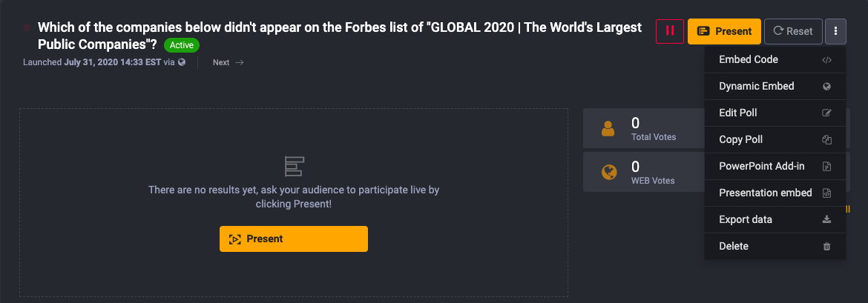Click the WEB Votes globe icon
The height and width of the screenshot is (303, 868).
click(x=608, y=173)
